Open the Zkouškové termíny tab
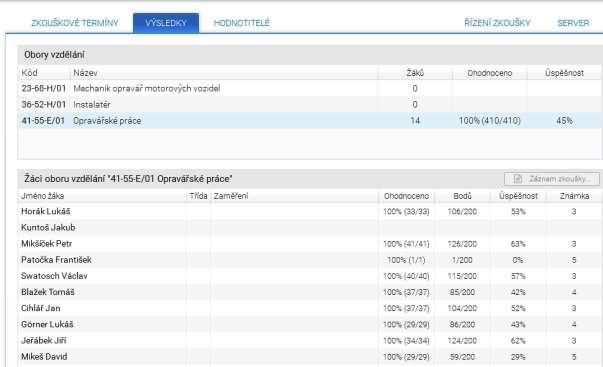 (75, 23)
